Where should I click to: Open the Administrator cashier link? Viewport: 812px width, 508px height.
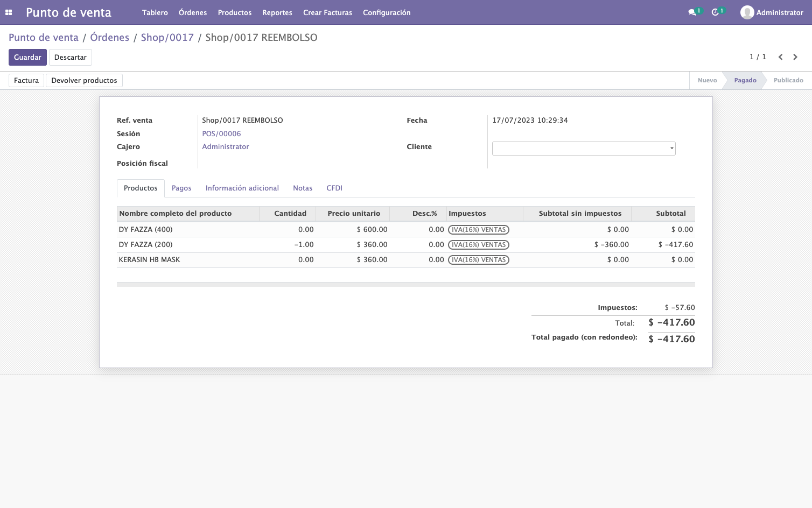(226, 147)
